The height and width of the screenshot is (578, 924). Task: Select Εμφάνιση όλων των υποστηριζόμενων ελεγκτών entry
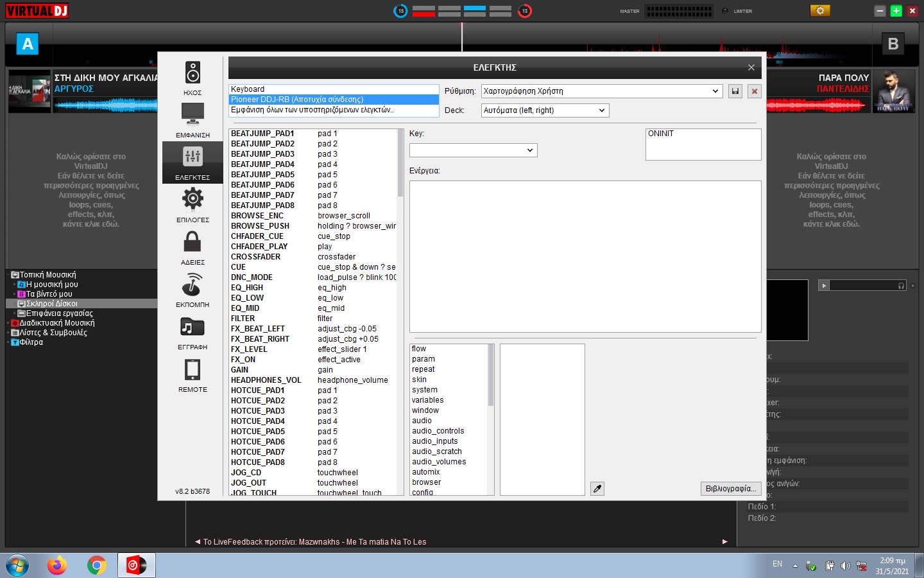pos(334,110)
